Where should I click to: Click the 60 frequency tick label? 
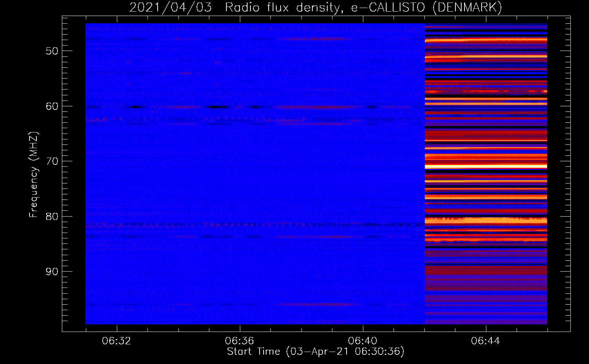click(x=52, y=106)
